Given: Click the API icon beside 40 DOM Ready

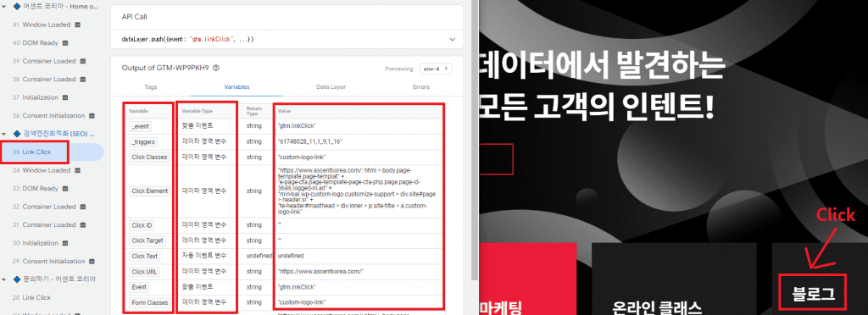Looking at the screenshot, I should click(65, 42).
